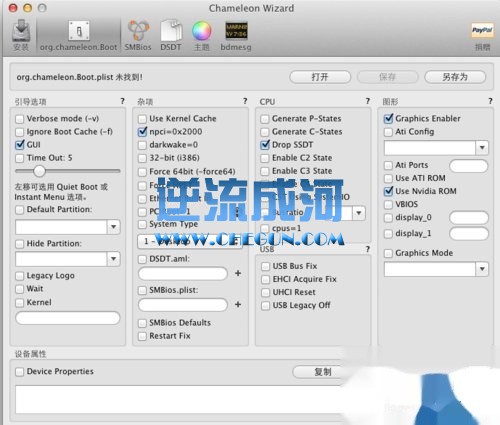Enable Verbose mode (-v) checkbox
This screenshot has width=500, height=425.
(x=20, y=119)
